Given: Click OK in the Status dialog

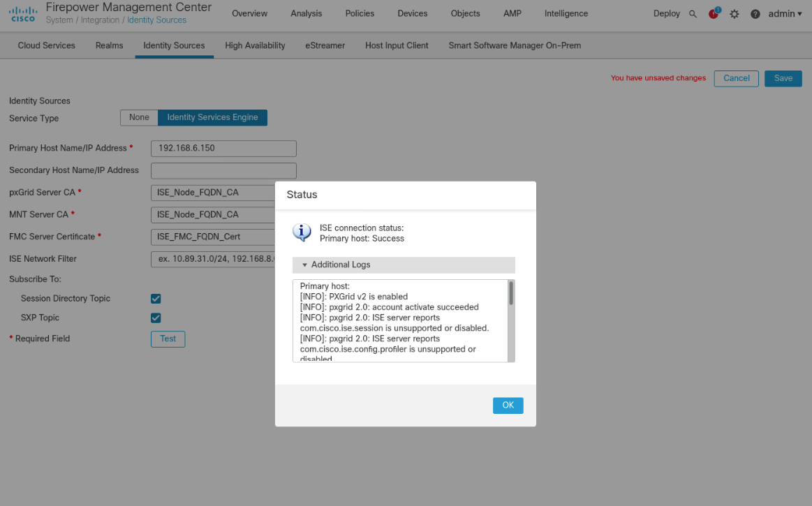Looking at the screenshot, I should pos(508,405).
